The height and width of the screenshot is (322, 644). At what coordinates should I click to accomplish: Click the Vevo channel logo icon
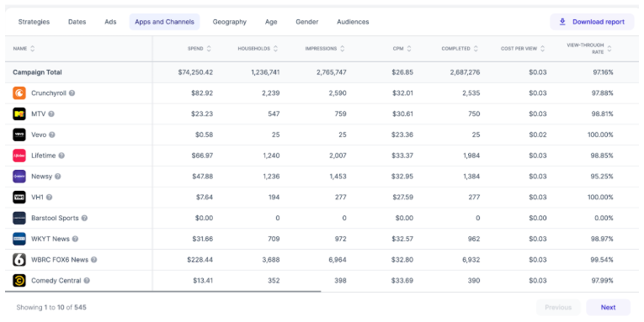click(x=19, y=135)
